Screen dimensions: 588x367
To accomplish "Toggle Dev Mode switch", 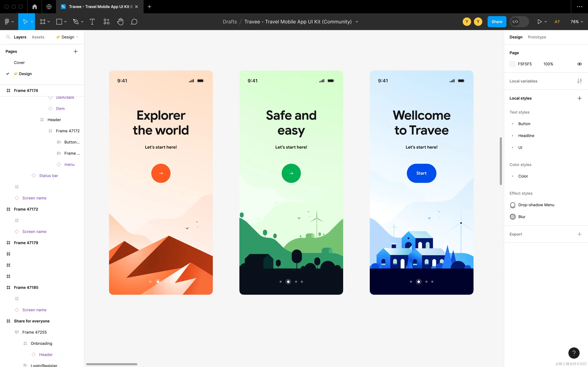I will (x=519, y=22).
